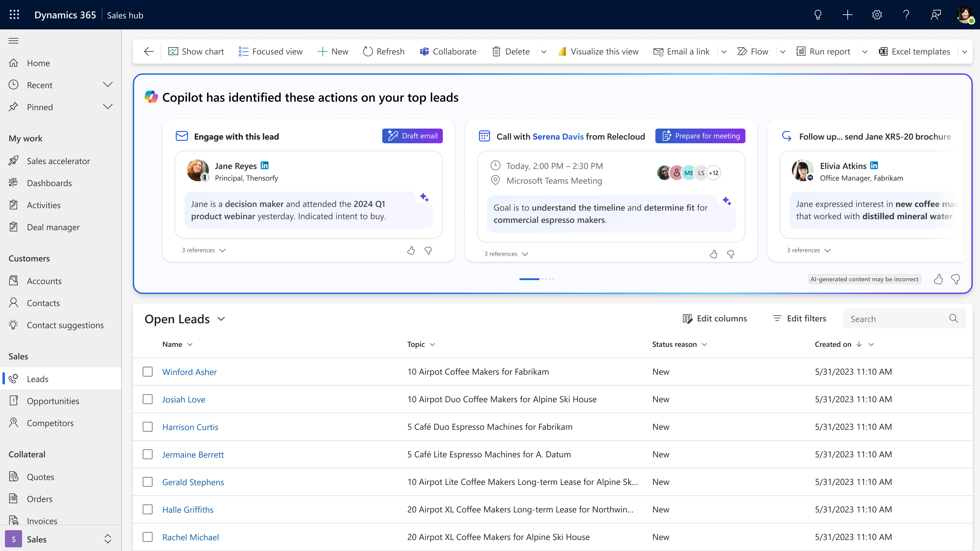Open Opportunities in the sidebar

click(x=53, y=401)
